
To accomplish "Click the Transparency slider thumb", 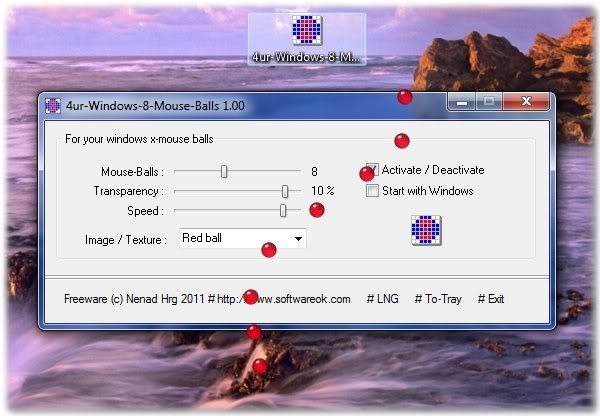I will 285,191.
